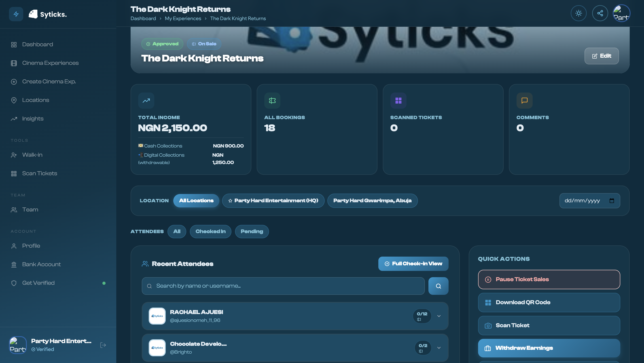
Task: Filter attendees by Pending
Action: 252,232
